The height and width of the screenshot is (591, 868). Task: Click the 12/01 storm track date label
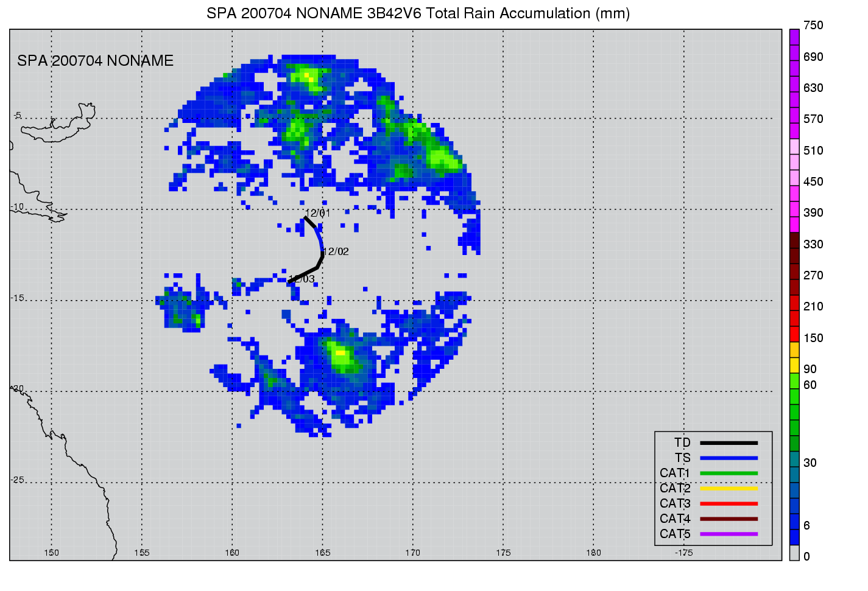[318, 213]
